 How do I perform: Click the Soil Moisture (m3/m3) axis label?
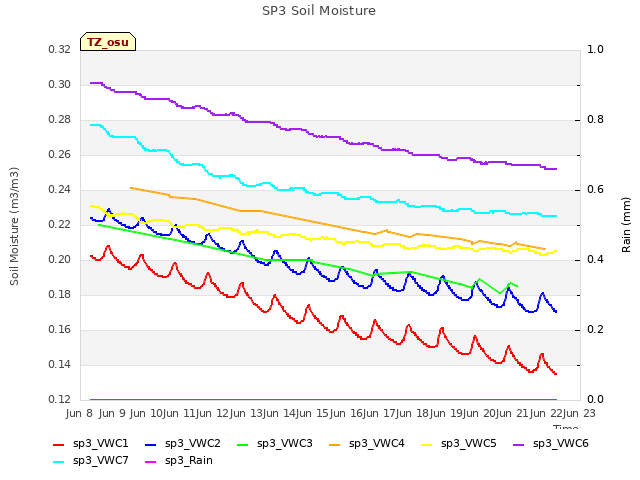(14, 226)
